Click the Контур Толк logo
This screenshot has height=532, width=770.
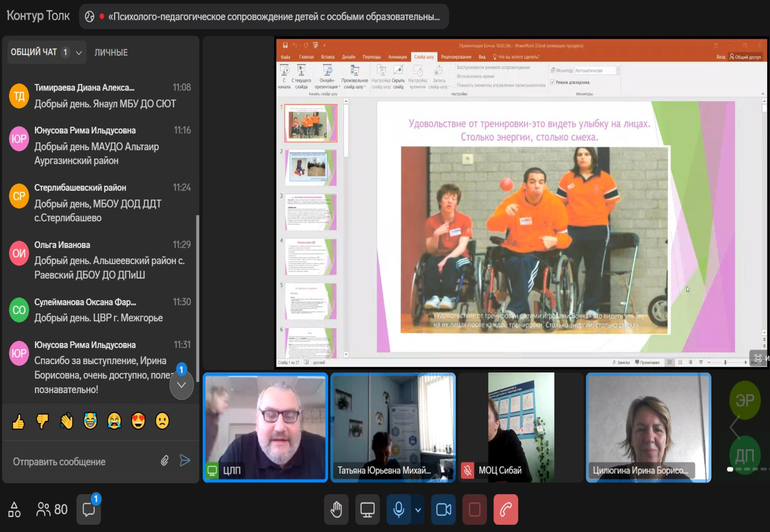(38, 16)
